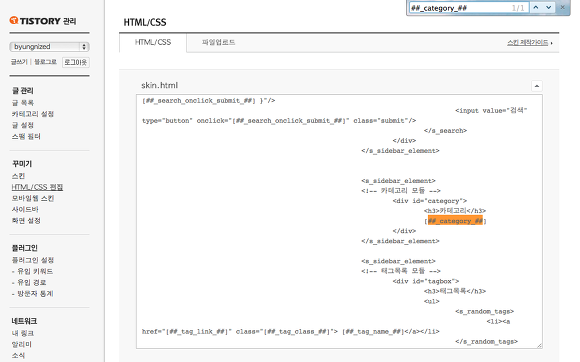Open the byungnized blog dropdown
Screen dimensions: 580x362
(x=49, y=47)
